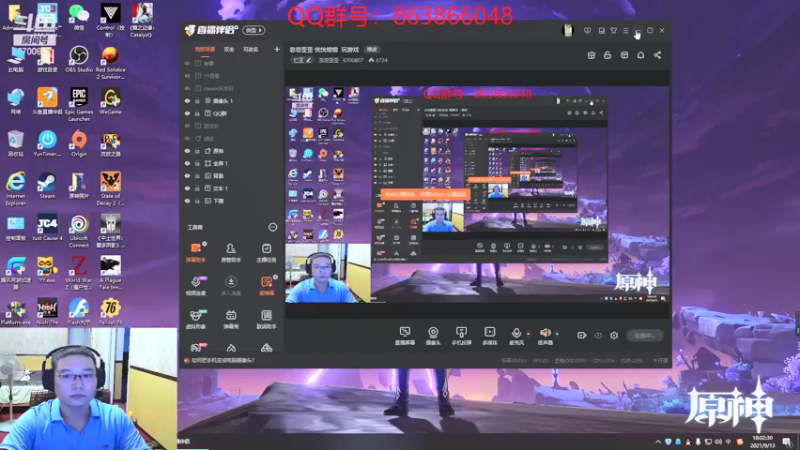This screenshot has height=450, width=800.
Task: Click the record camera icon beside settings
Action: pos(582,335)
